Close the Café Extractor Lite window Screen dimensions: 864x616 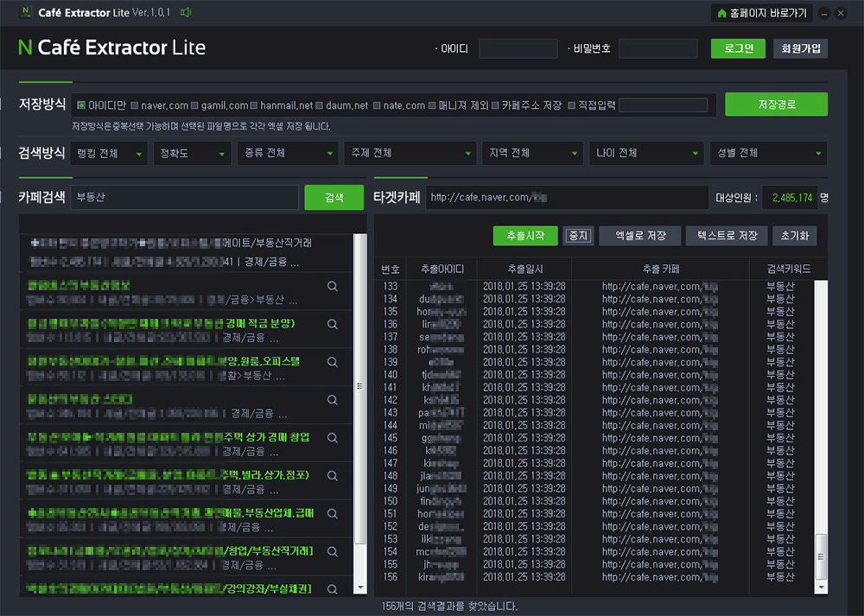841,13
